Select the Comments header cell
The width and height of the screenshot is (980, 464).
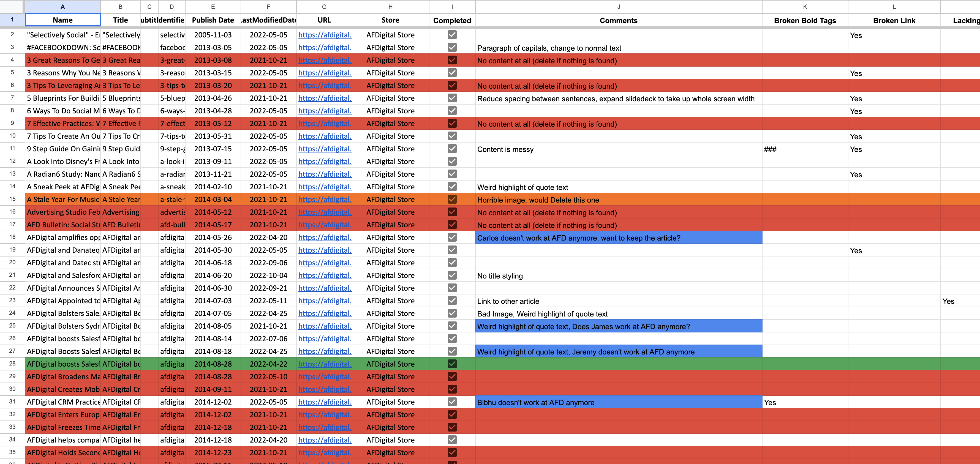click(x=619, y=21)
